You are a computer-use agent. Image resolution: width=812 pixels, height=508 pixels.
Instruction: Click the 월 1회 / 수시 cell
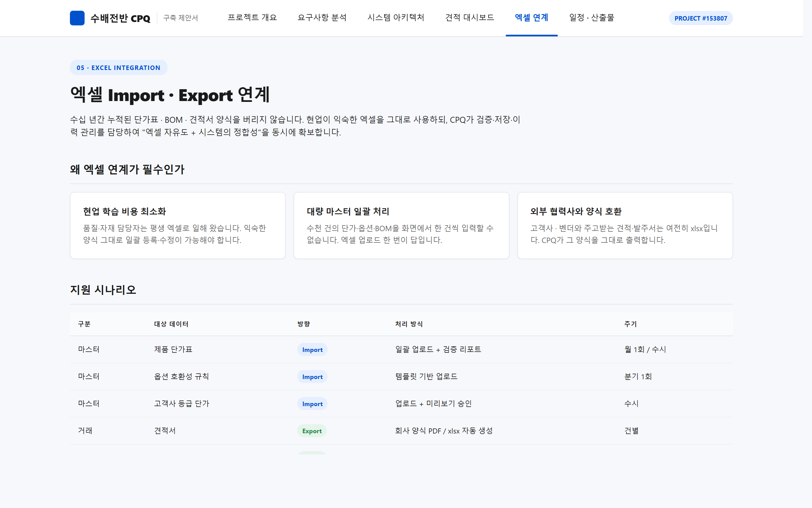pyautogui.click(x=645, y=349)
